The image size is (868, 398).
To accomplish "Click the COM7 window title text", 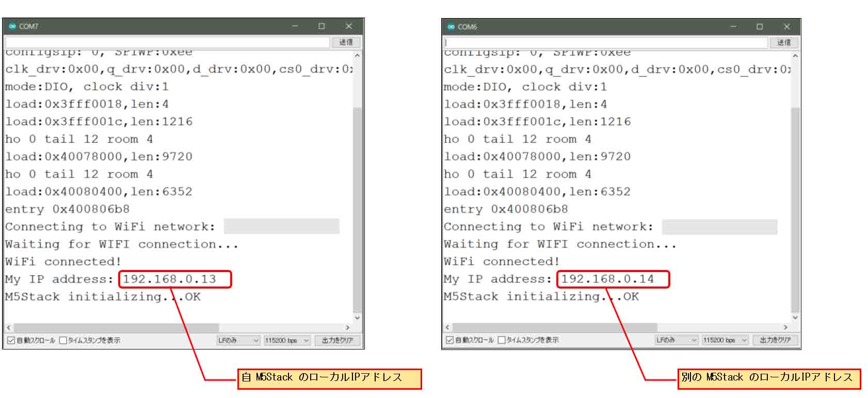I will 28,26.
